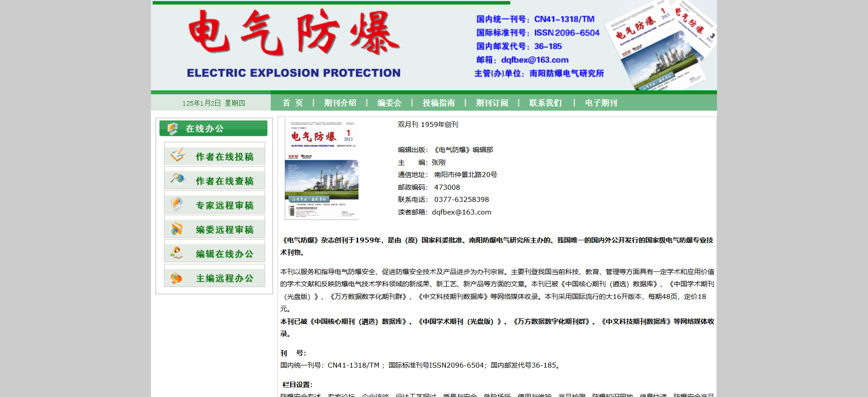Screen dimensions: 868x397
Task: Click the computer icon beside 专家远程审稿
Action: point(177,204)
